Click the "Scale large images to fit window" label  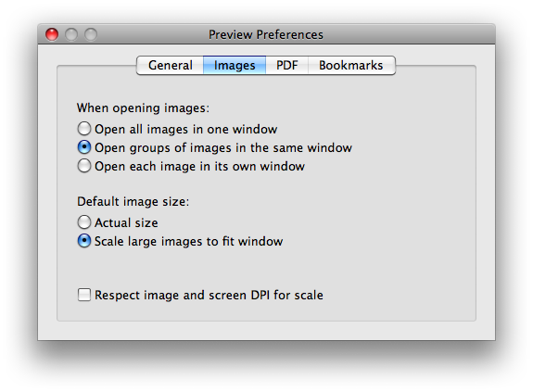[x=189, y=242]
